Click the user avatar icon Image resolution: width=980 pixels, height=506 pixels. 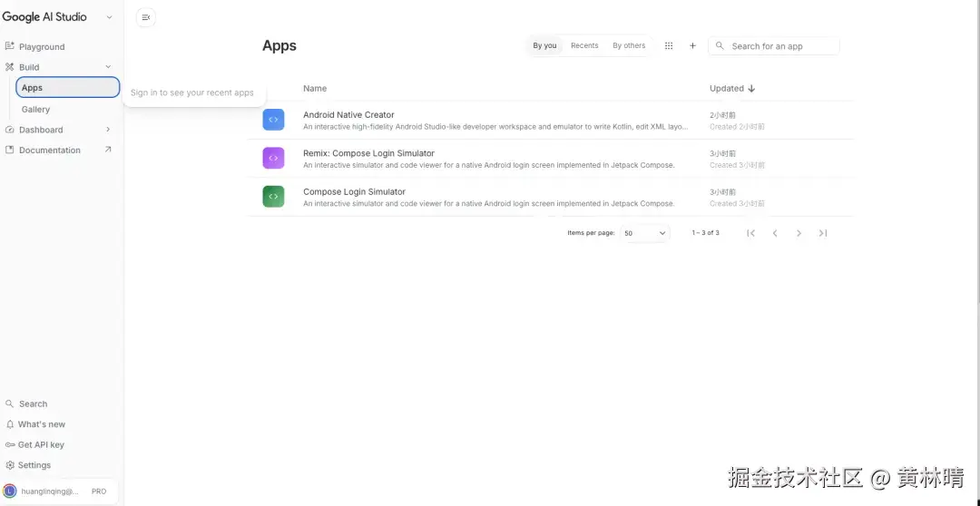point(9,491)
